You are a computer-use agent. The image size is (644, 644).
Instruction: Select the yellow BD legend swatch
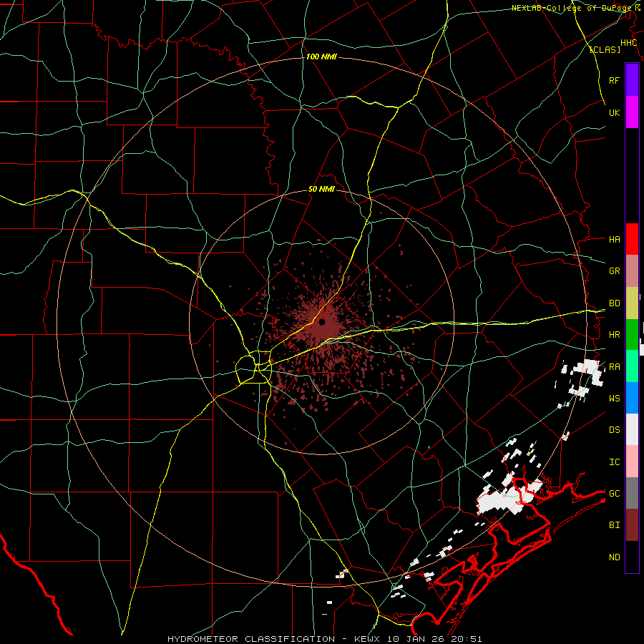coord(632,303)
